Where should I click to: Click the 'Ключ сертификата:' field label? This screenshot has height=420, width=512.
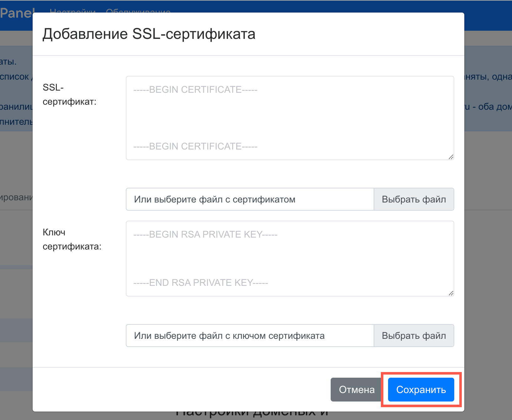click(72, 239)
